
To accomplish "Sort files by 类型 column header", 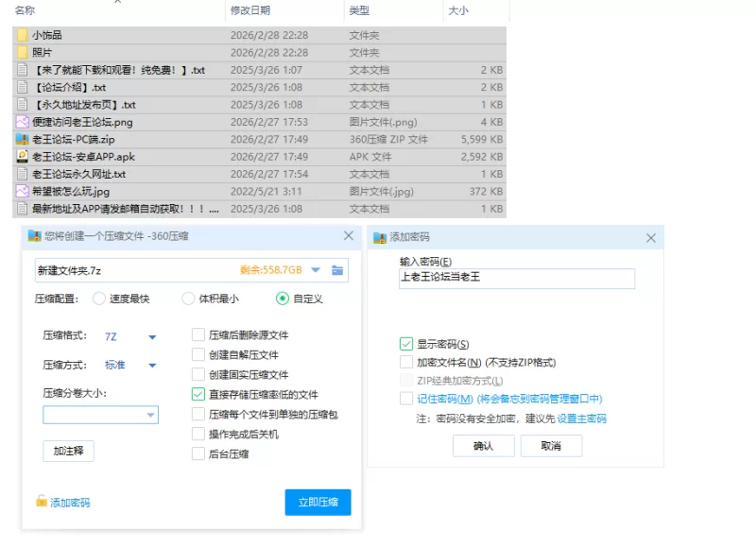I will (359, 10).
